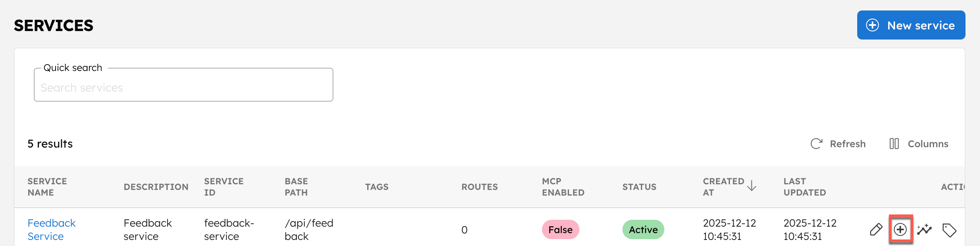
Task: Click the sort arrow on Created At
Action: pyautogui.click(x=752, y=186)
